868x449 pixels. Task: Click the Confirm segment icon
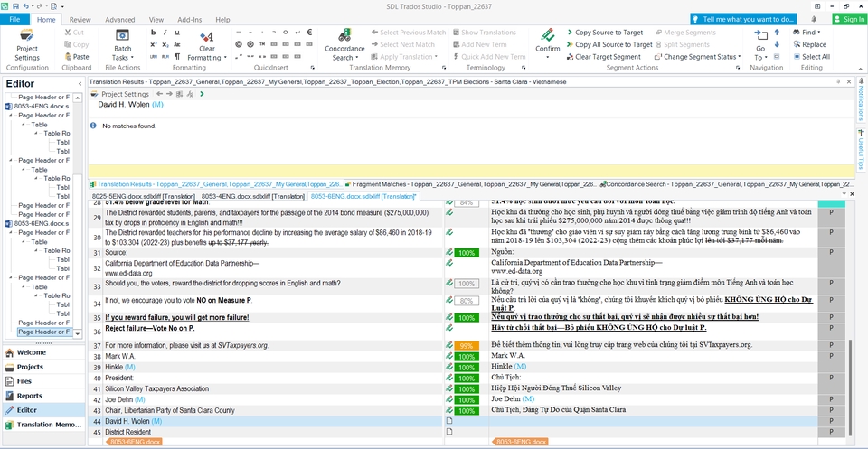coord(547,40)
